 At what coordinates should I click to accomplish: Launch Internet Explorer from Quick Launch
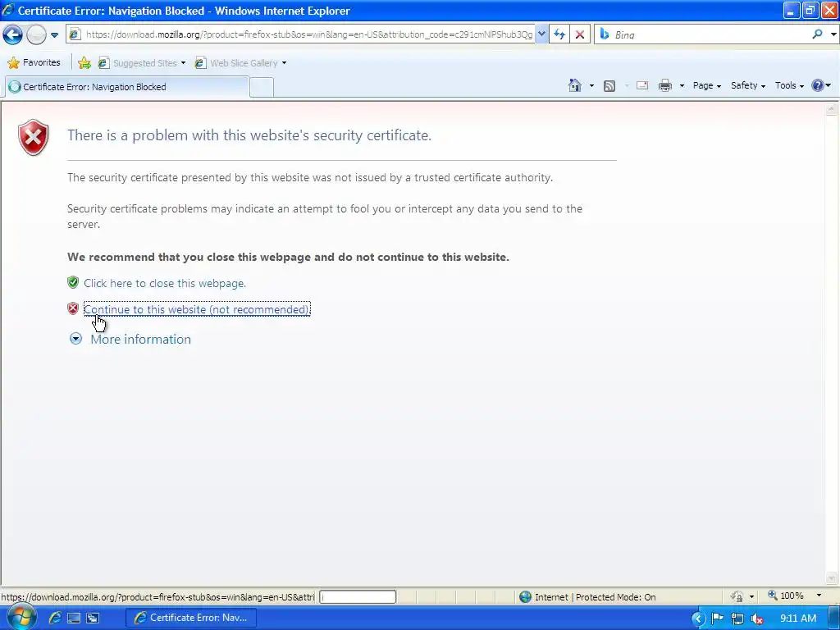pos(54,618)
